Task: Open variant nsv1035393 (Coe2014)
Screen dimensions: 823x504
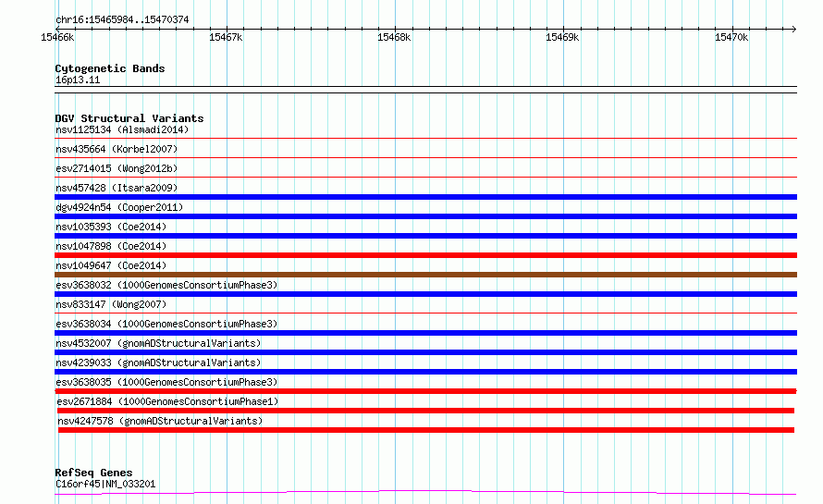Action: tap(111, 227)
